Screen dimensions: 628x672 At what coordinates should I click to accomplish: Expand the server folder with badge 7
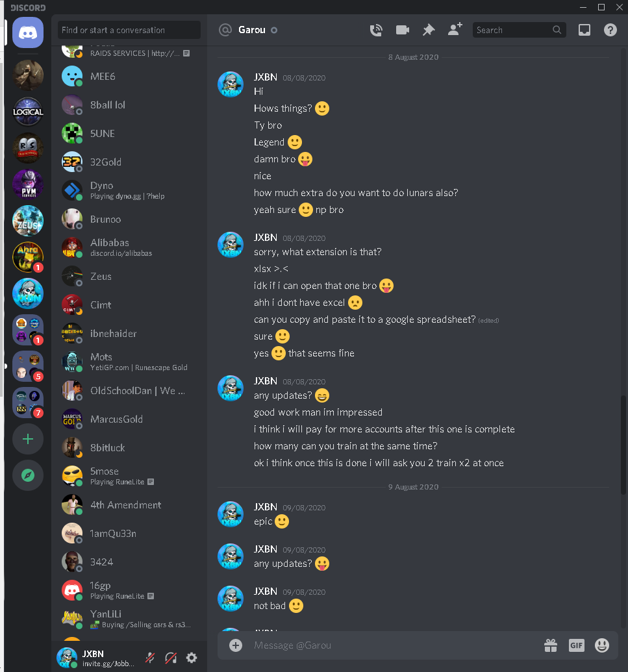28,403
